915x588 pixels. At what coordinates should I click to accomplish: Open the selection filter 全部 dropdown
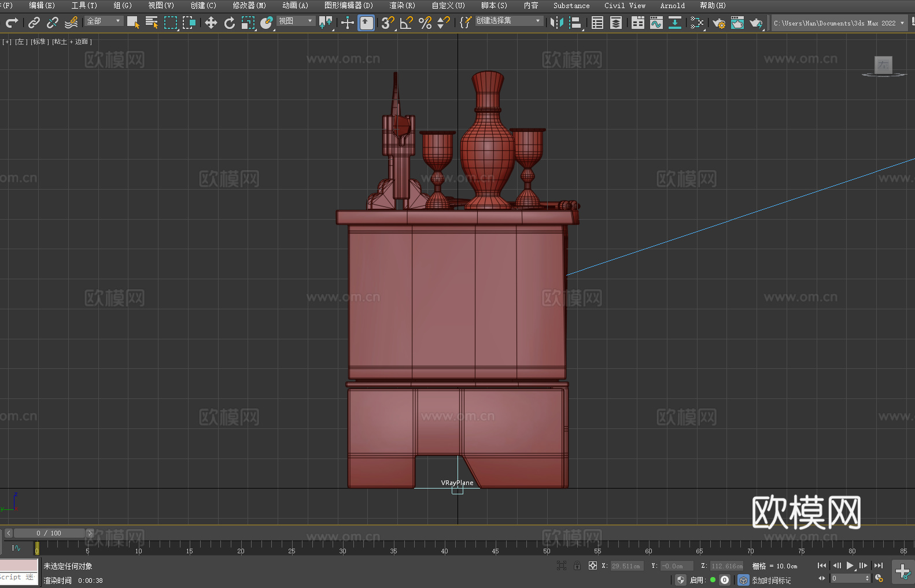point(104,21)
